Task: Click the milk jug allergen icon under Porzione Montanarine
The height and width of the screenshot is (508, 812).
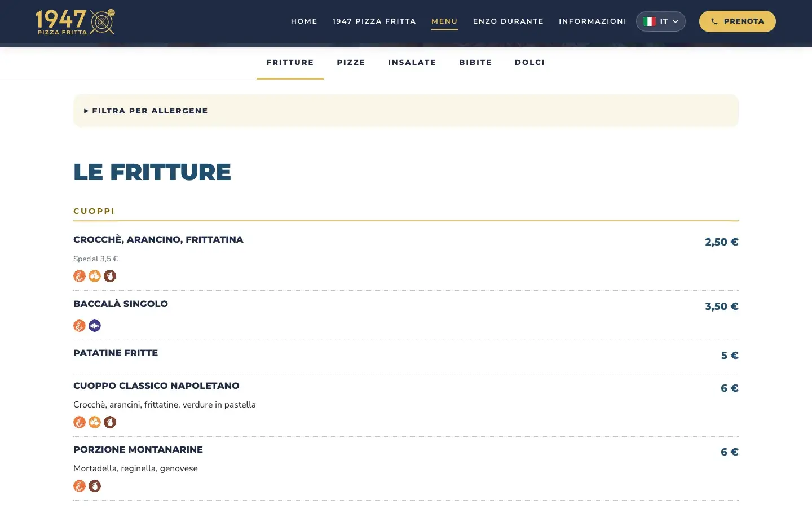Action: (x=95, y=486)
